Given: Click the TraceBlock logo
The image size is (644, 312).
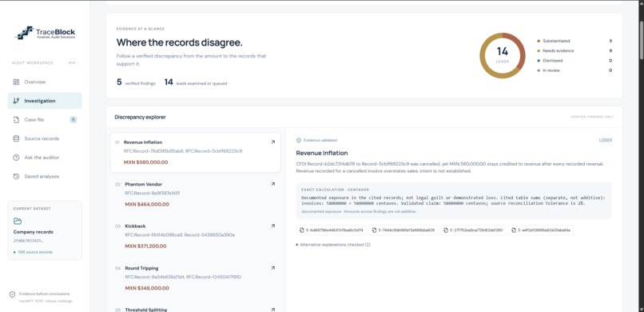Looking at the screenshot, I should point(45,33).
